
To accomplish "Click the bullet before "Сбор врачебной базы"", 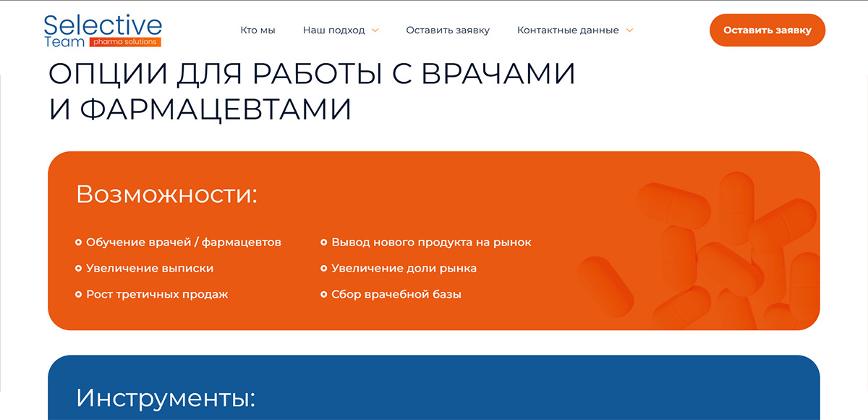I will [323, 295].
